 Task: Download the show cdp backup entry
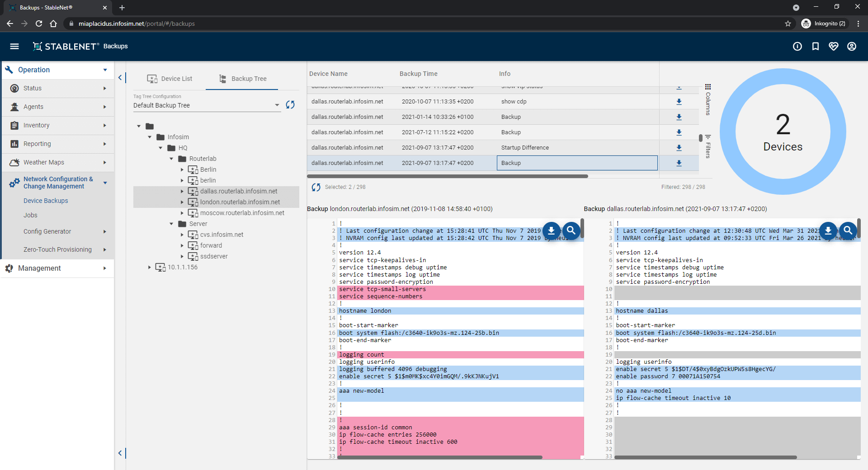[x=679, y=102]
